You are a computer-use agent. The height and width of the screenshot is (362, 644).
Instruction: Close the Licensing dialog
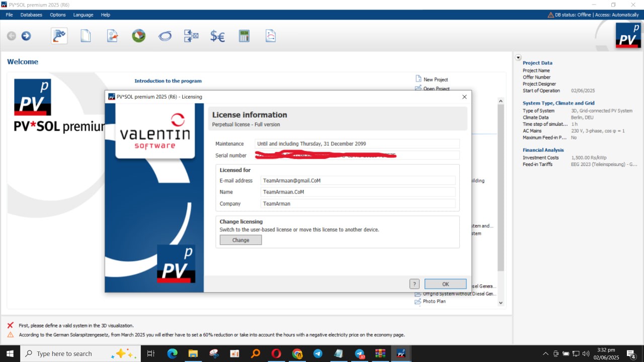click(x=464, y=97)
